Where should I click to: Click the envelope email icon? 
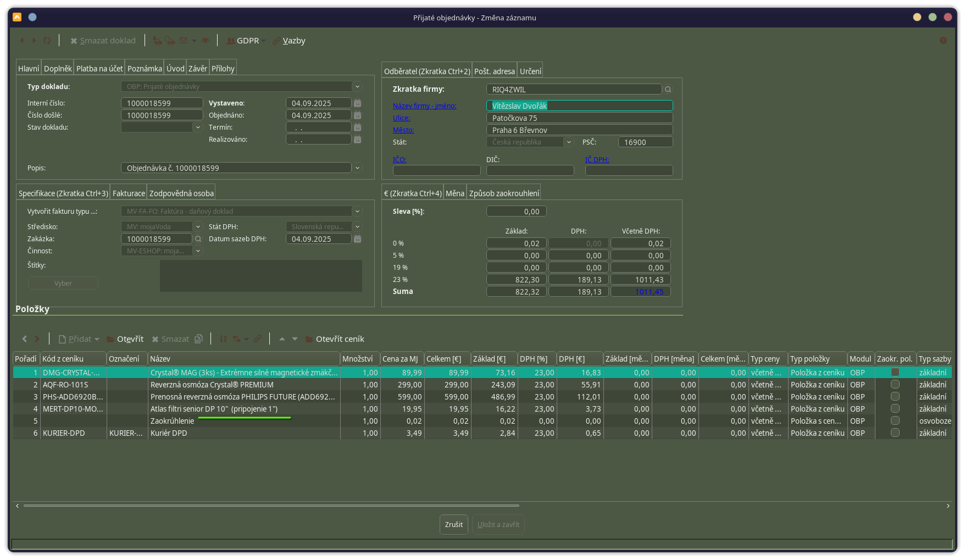point(184,41)
